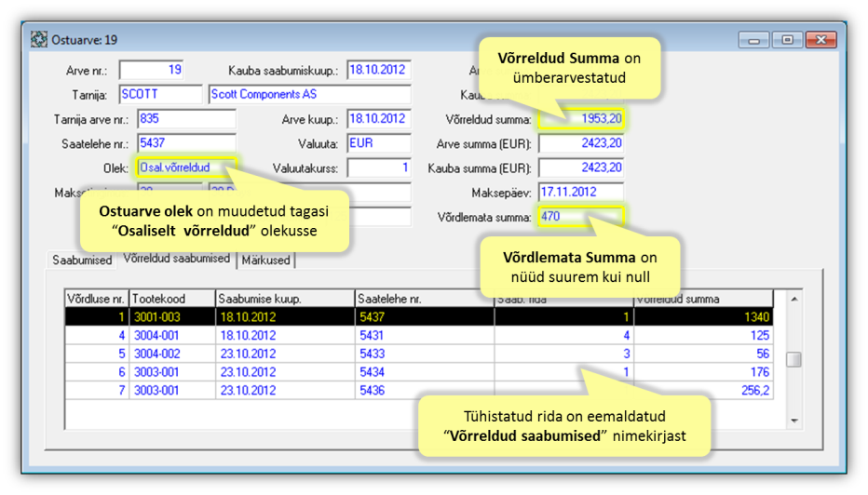Click the Ostuarve window title icon
Image resolution: width=868 pixels, height=495 pixels.
[39, 40]
